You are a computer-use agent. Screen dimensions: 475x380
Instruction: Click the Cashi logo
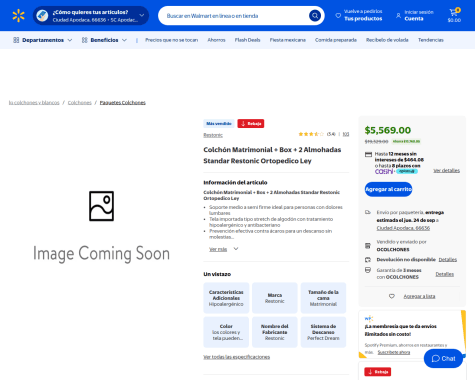click(x=384, y=171)
